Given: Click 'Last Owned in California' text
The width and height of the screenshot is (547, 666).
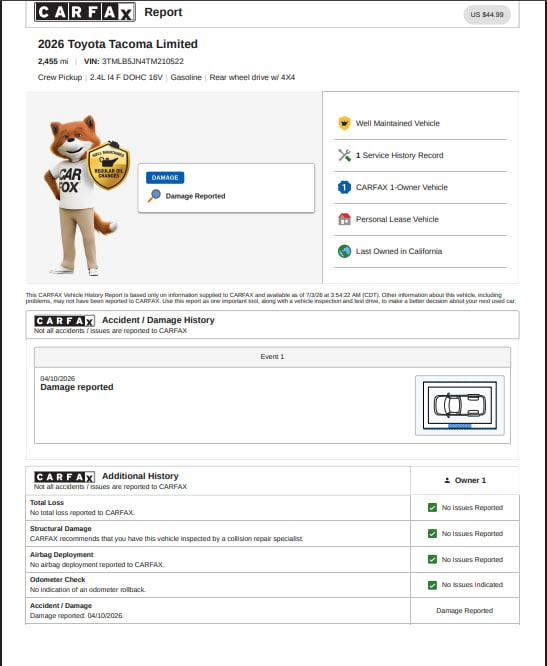Looking at the screenshot, I should (399, 251).
